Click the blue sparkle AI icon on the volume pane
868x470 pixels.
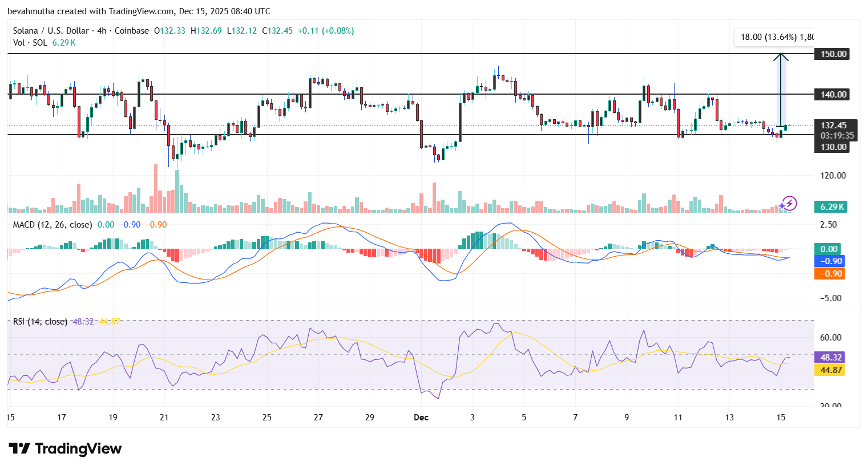click(782, 205)
